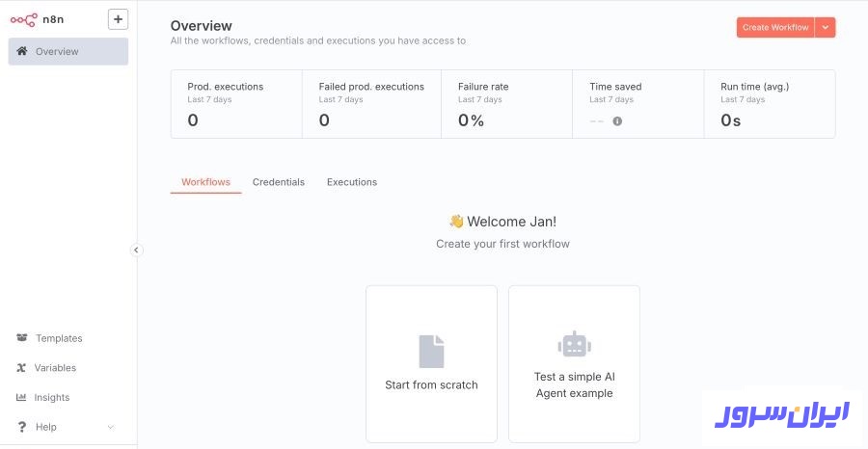
Task: Choose Test a simple AI Agent example
Action: (x=574, y=384)
